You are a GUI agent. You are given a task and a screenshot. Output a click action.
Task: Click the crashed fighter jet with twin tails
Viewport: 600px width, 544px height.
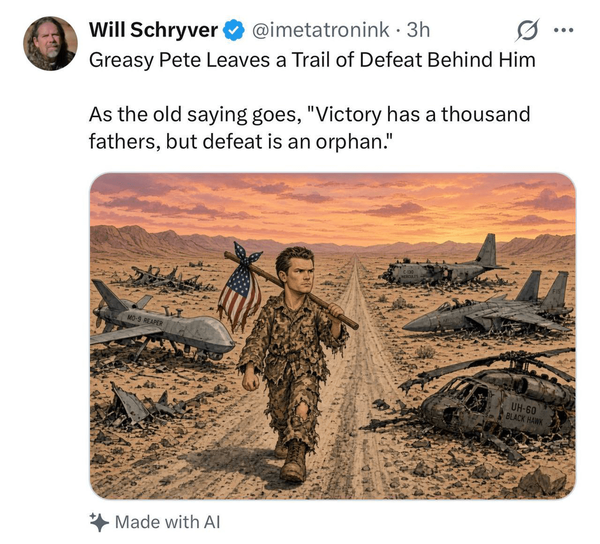coord(490,308)
